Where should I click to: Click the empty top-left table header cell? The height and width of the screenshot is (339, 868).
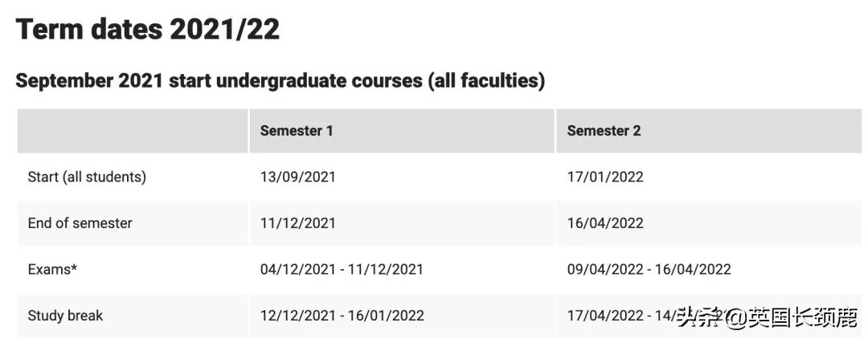133,131
